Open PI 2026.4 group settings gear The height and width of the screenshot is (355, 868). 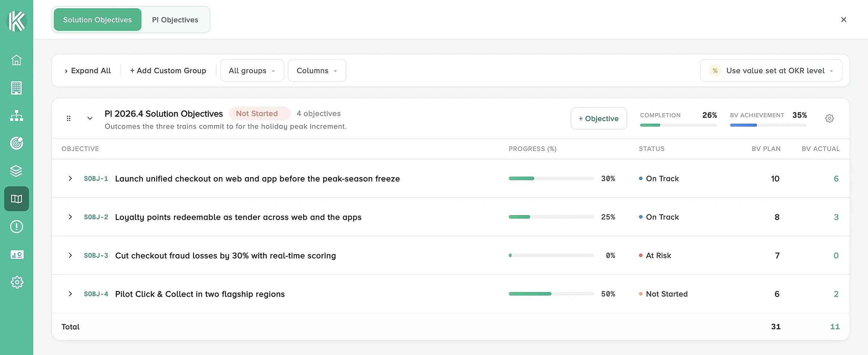(x=830, y=118)
